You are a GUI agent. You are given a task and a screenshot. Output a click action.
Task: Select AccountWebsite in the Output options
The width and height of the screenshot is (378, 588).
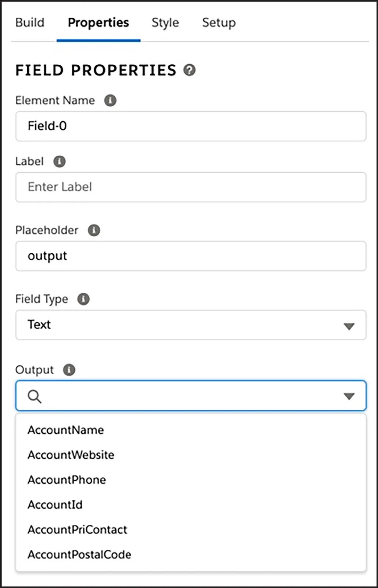[x=71, y=455]
